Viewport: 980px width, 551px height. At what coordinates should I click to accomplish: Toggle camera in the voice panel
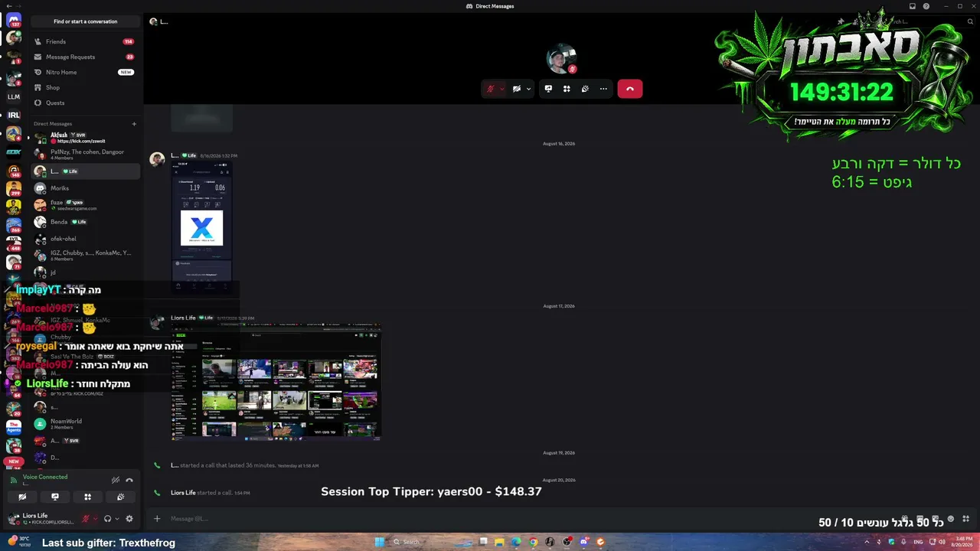tap(22, 497)
